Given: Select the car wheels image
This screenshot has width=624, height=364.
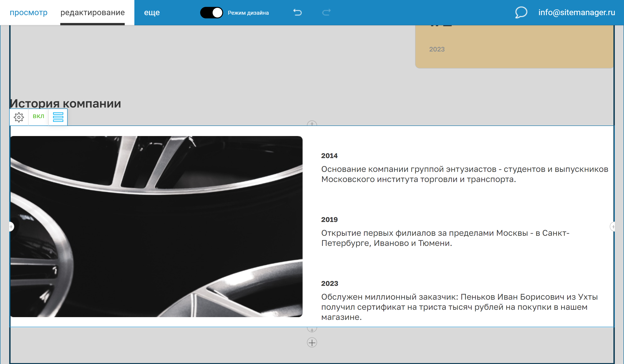Looking at the screenshot, I should [156, 227].
